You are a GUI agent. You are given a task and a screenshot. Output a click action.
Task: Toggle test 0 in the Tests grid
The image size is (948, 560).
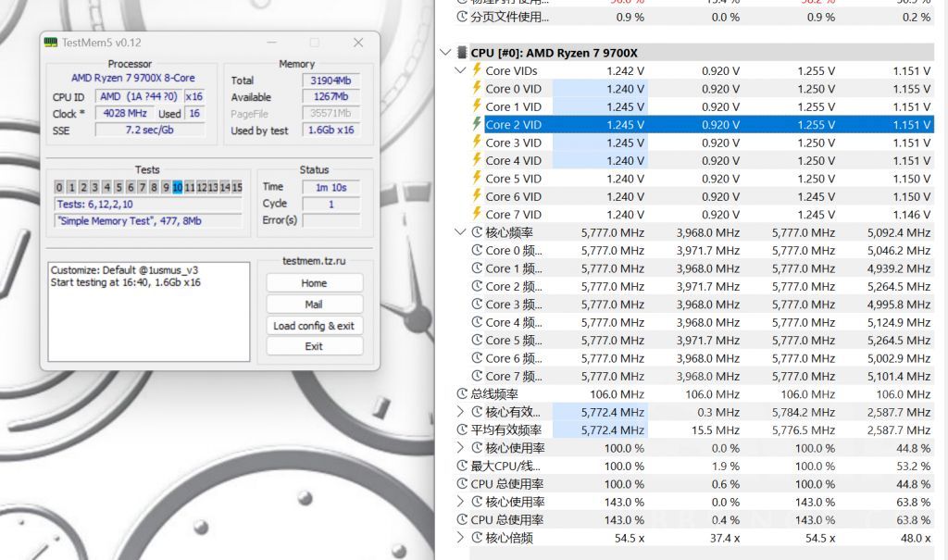[x=59, y=187]
